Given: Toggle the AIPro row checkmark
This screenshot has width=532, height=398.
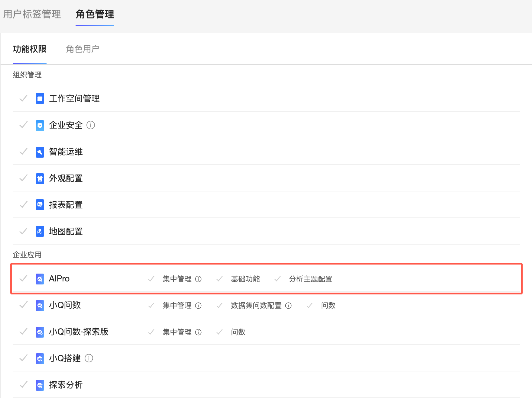Looking at the screenshot, I should point(24,278).
